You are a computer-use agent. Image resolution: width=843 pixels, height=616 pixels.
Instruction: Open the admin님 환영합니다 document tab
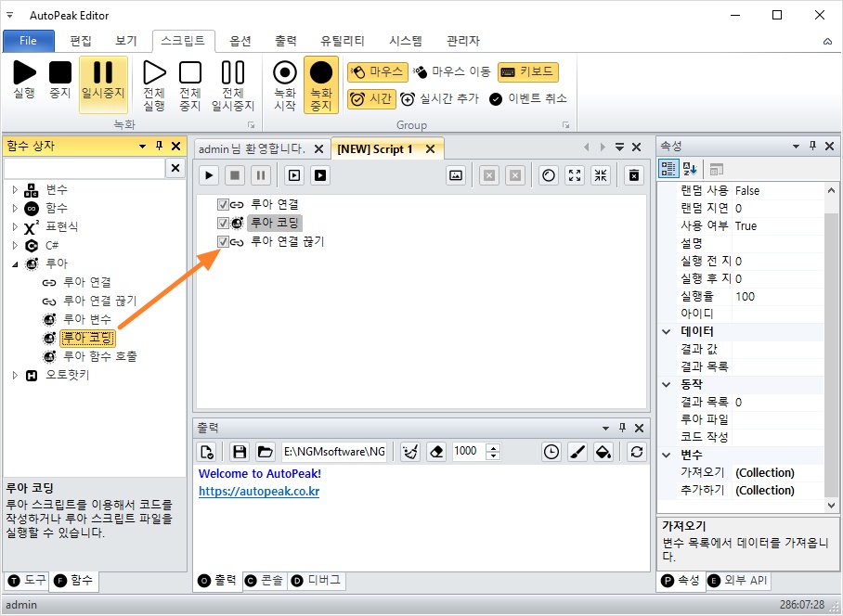(253, 148)
